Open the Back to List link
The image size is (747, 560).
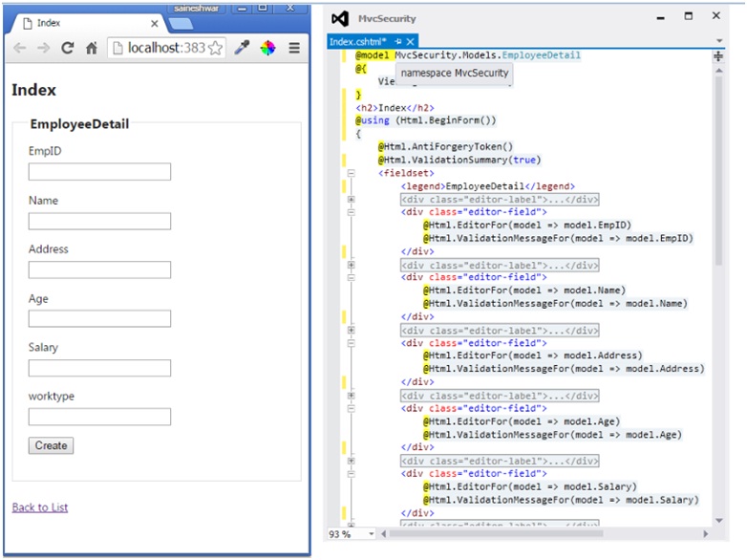click(x=40, y=507)
